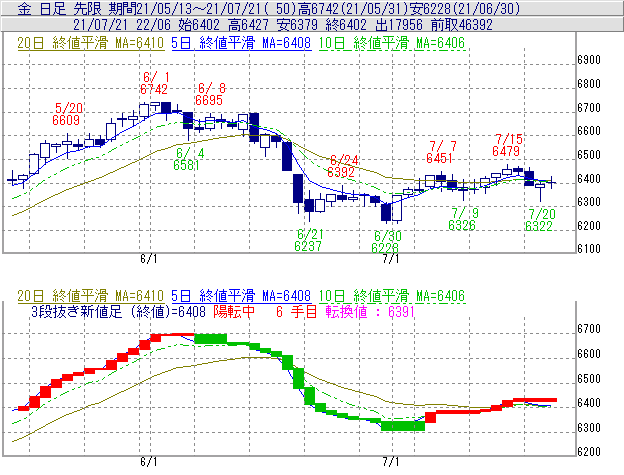624x475 pixels.
Task: Click the 7/20 6322 trough annotation
Action: tap(540, 220)
